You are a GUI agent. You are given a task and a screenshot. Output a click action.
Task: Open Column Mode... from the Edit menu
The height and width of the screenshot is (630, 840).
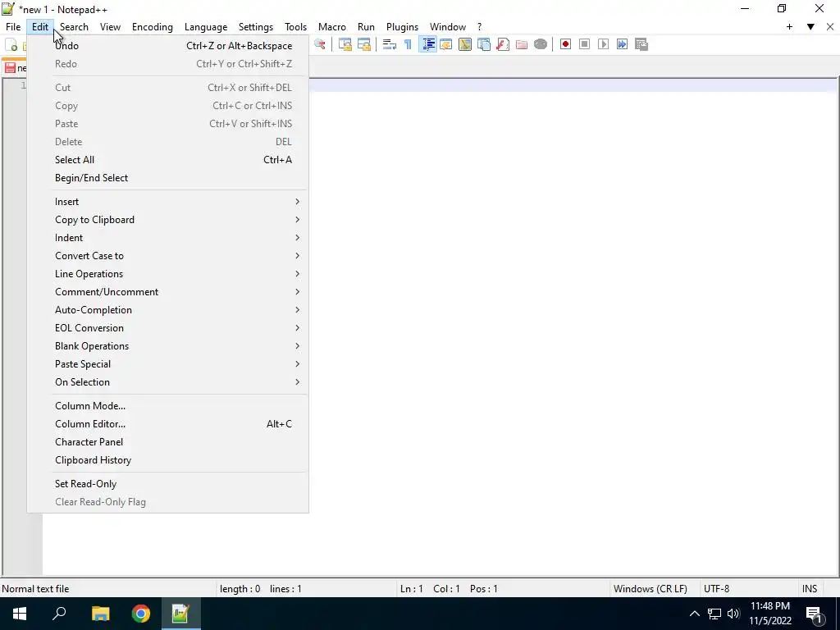tap(167, 405)
